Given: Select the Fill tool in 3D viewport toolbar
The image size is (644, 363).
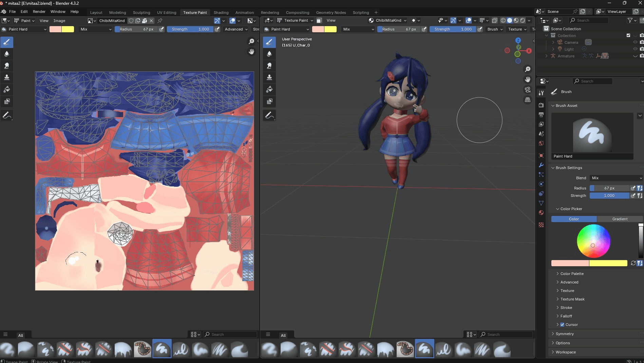Looking at the screenshot, I should click(269, 89).
